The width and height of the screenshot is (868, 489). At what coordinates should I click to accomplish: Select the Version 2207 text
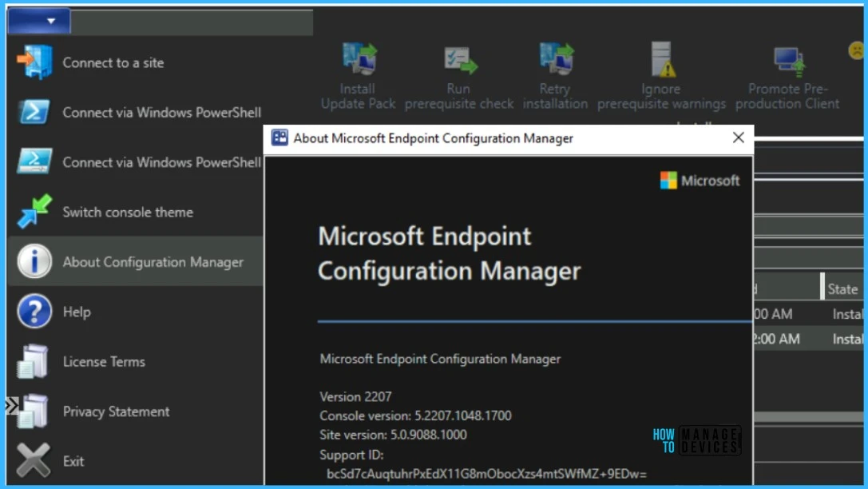tap(355, 396)
